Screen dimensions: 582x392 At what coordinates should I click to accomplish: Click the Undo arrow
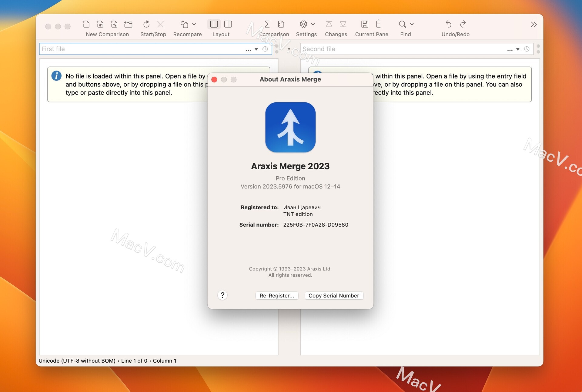click(x=449, y=24)
